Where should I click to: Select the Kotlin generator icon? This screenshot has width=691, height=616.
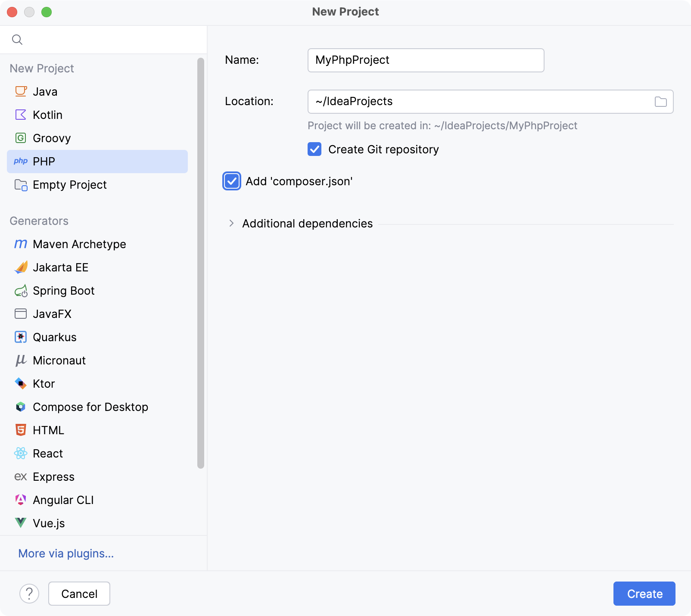pyautogui.click(x=20, y=115)
